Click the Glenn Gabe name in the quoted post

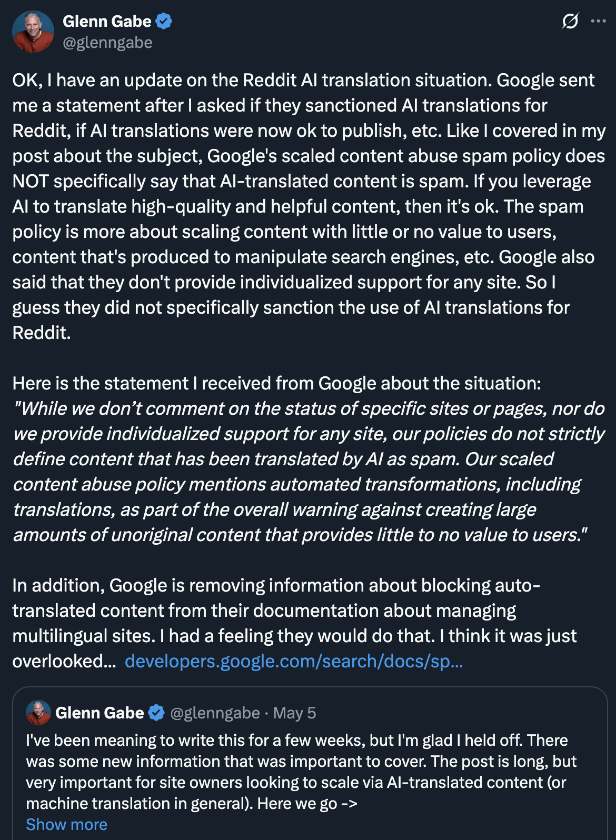click(100, 713)
